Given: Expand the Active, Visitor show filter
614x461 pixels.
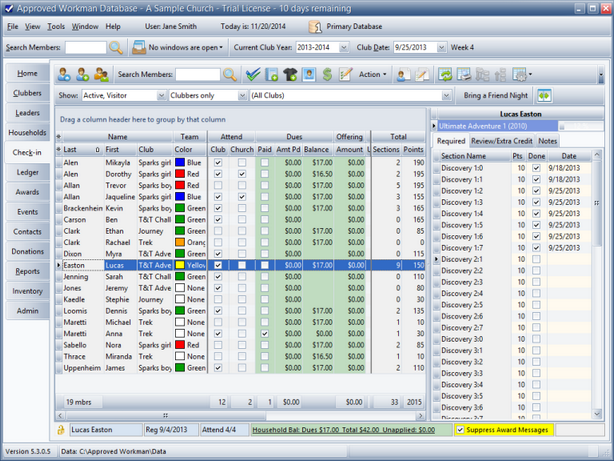Looking at the screenshot, I should click(x=158, y=95).
